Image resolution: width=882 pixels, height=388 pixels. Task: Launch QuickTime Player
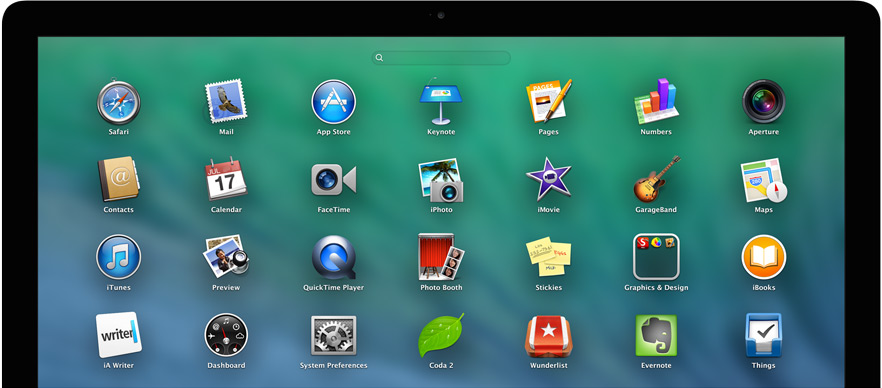point(334,257)
